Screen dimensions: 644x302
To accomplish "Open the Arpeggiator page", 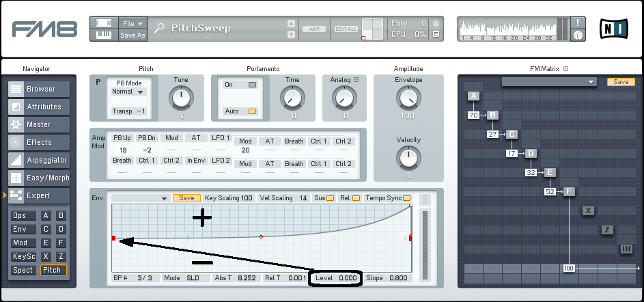I will pyautogui.click(x=39, y=160).
